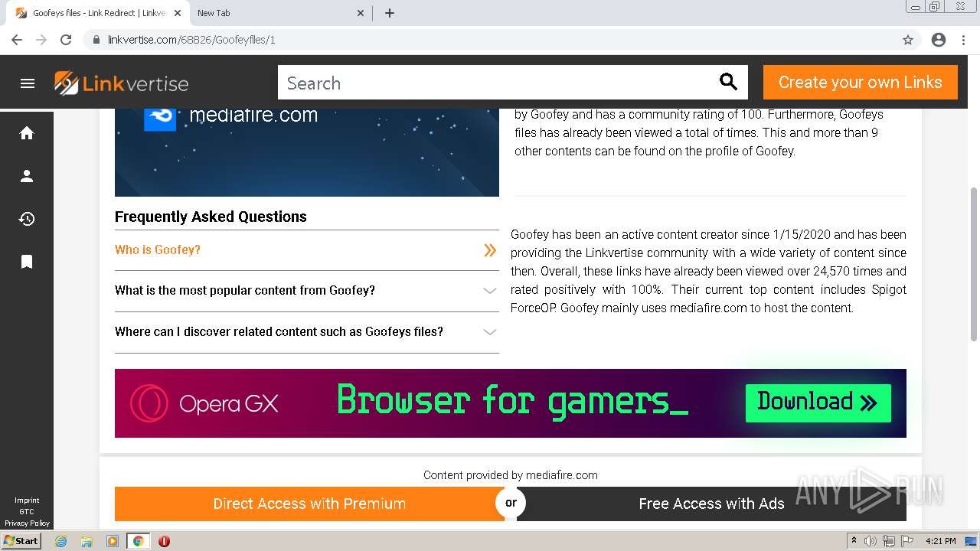This screenshot has width=980, height=551.
Task: Click 'Content provided by mediafire.com' text
Action: tap(511, 475)
